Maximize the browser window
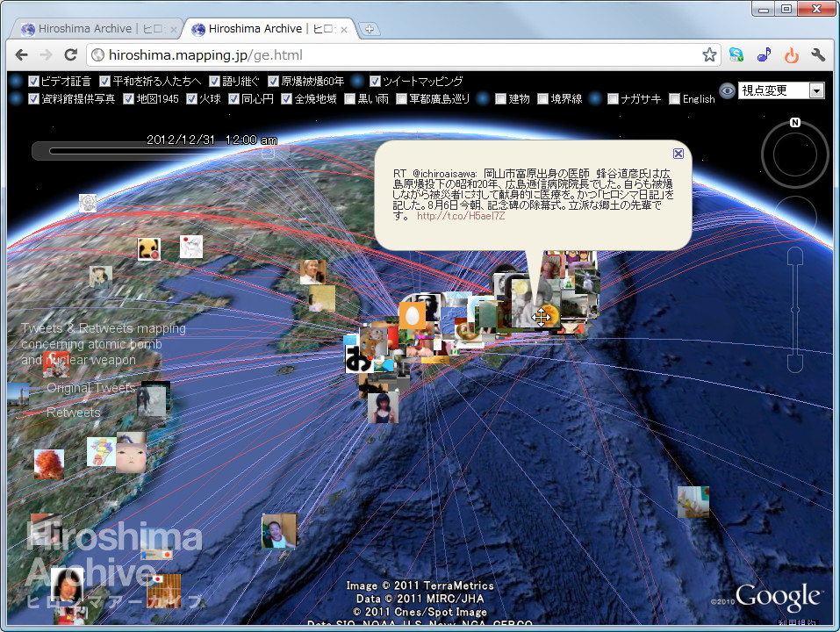Image resolution: width=840 pixels, height=632 pixels. [786, 9]
